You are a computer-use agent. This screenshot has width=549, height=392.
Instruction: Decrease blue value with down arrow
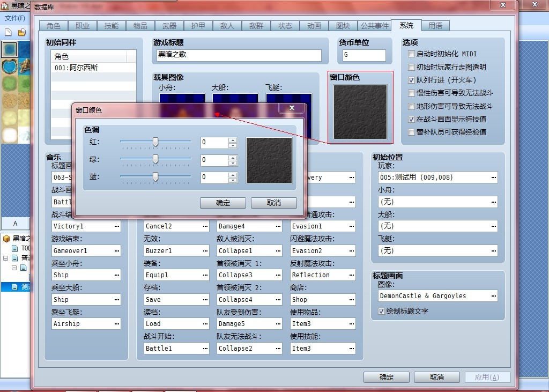pyautogui.click(x=233, y=180)
